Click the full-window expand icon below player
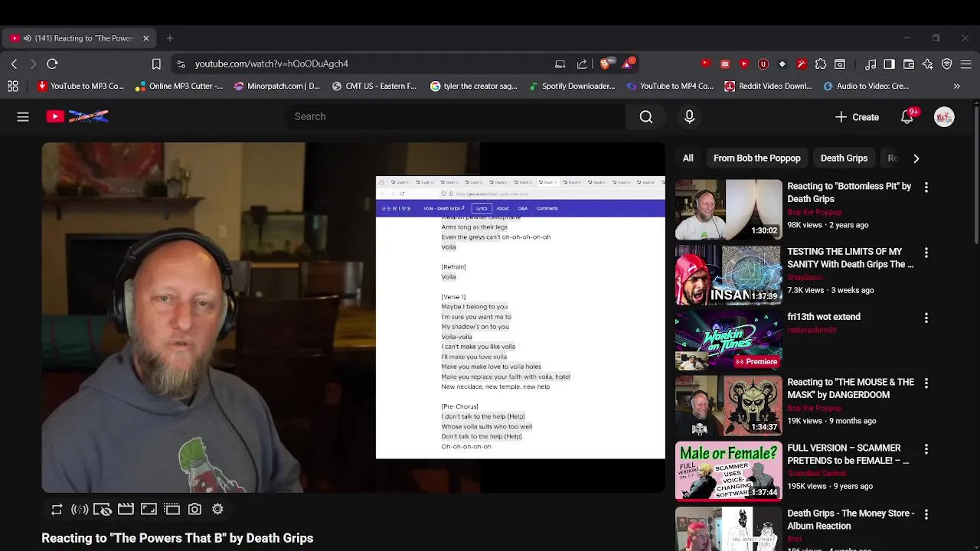 149,509
